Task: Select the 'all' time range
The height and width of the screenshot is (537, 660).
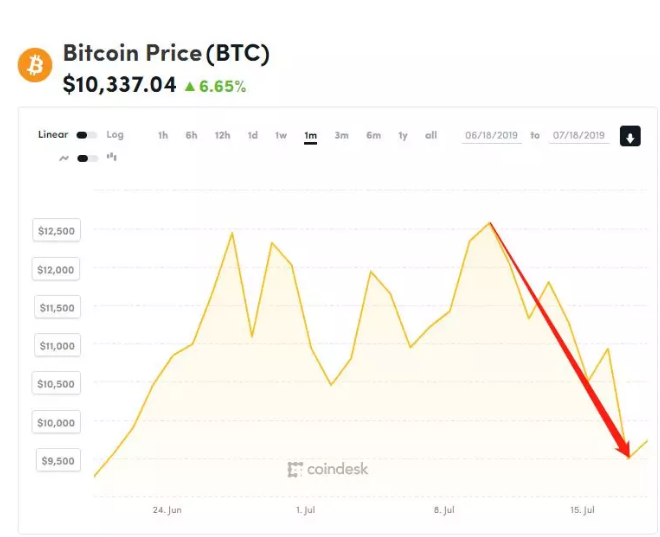Action: pos(431,135)
